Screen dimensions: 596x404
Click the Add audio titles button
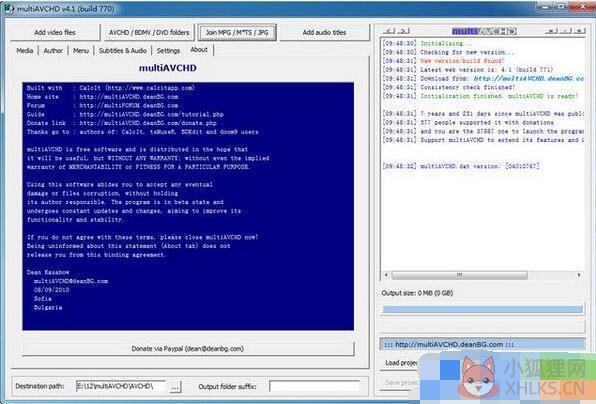coord(324,33)
